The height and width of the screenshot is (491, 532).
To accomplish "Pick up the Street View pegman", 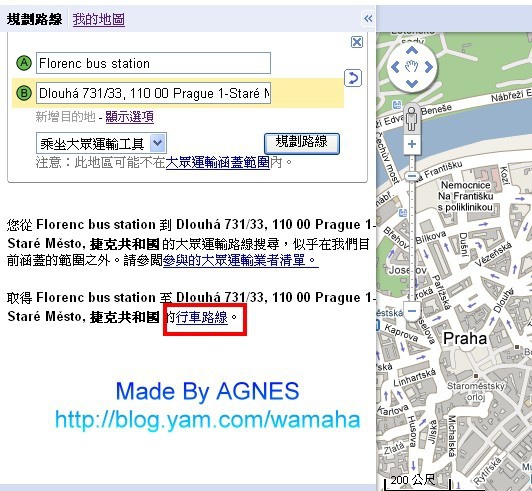I will click(x=412, y=119).
